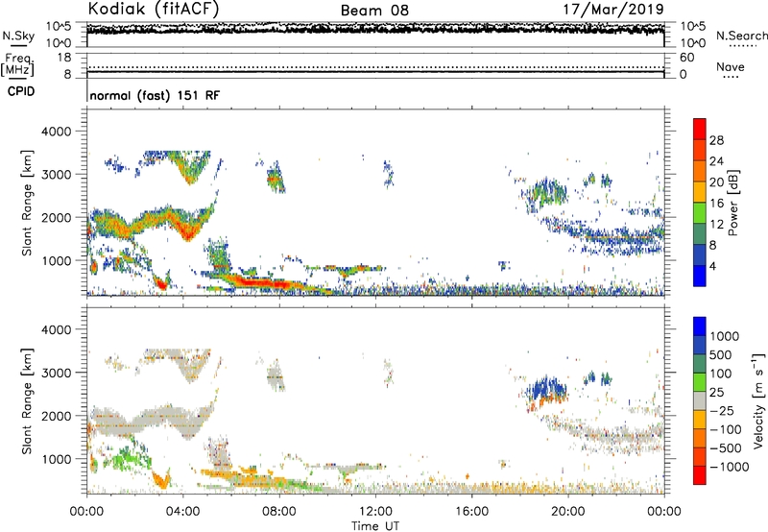The height and width of the screenshot is (532, 768).
Task: Click the 'Power [dB]' color bar label
Action: pos(732,204)
